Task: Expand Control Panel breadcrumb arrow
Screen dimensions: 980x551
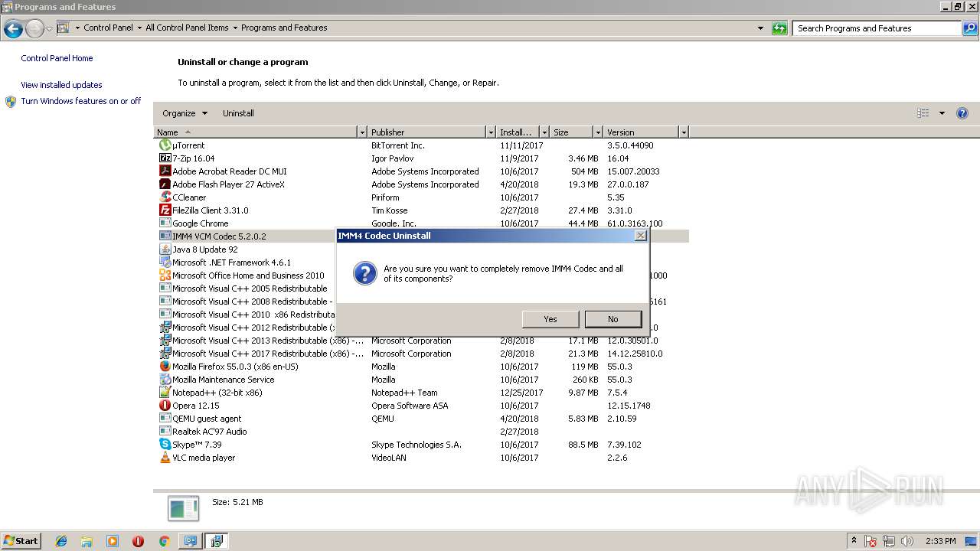Action: 139,28
